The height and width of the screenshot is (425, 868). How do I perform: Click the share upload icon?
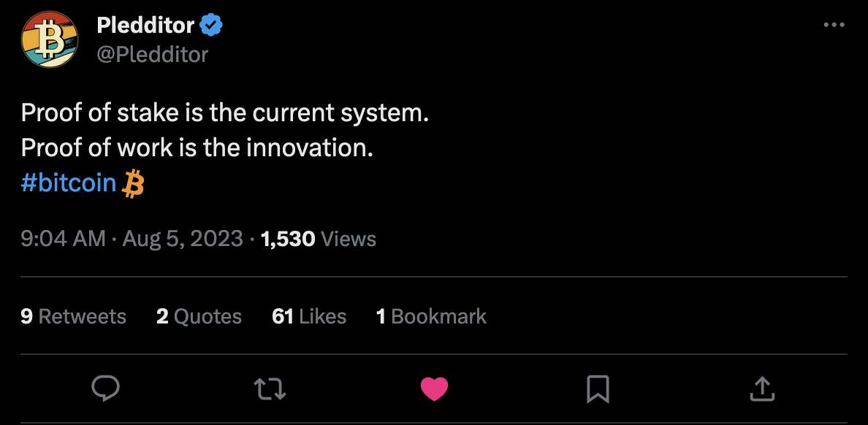tap(761, 388)
